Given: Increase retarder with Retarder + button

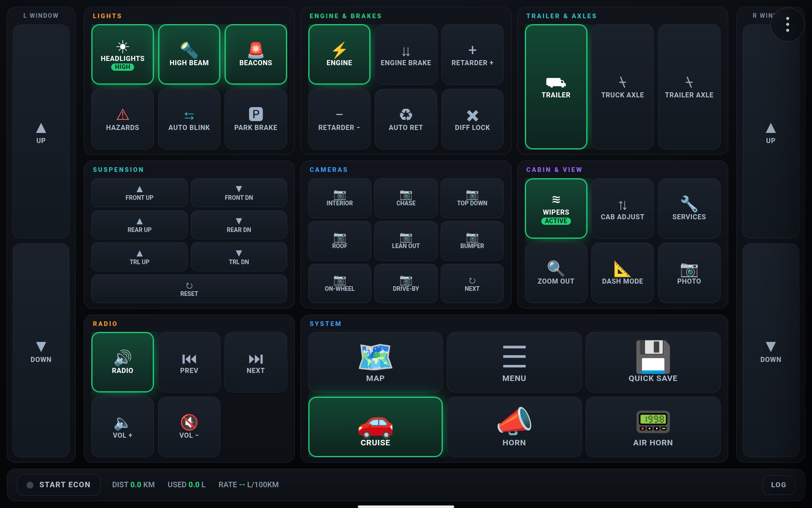Looking at the screenshot, I should pyautogui.click(x=472, y=54).
